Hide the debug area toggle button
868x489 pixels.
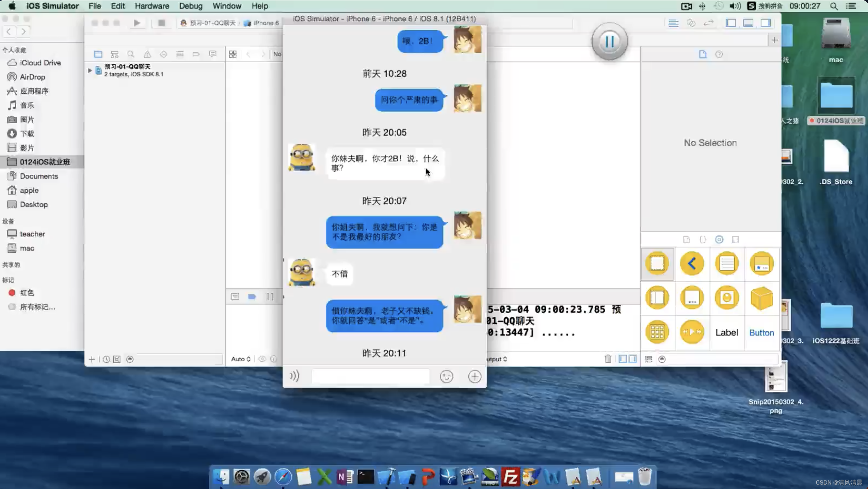tap(235, 297)
